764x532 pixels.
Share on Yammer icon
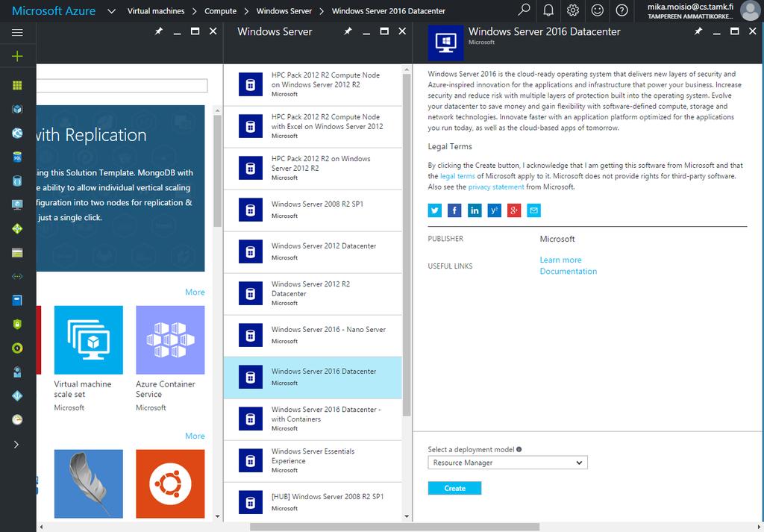495,210
